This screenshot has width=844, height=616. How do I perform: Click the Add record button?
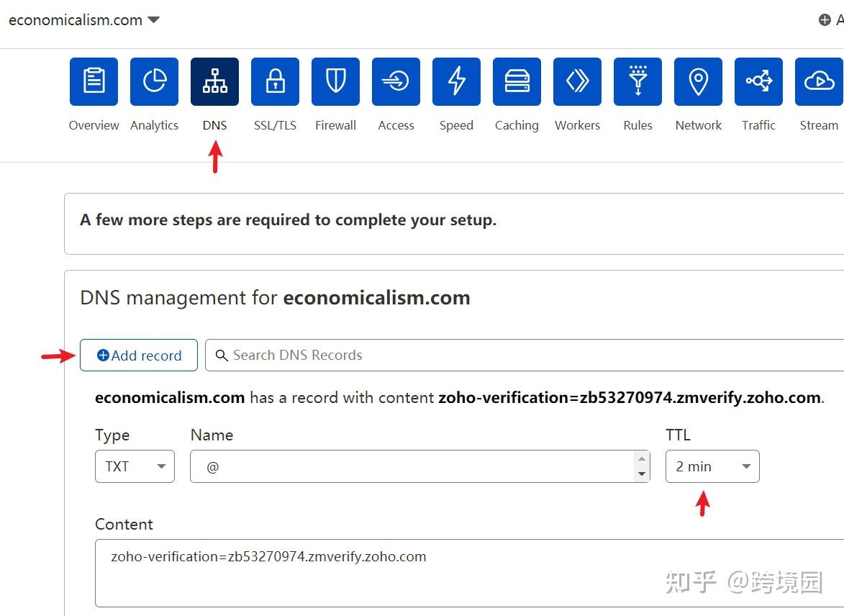click(x=139, y=355)
